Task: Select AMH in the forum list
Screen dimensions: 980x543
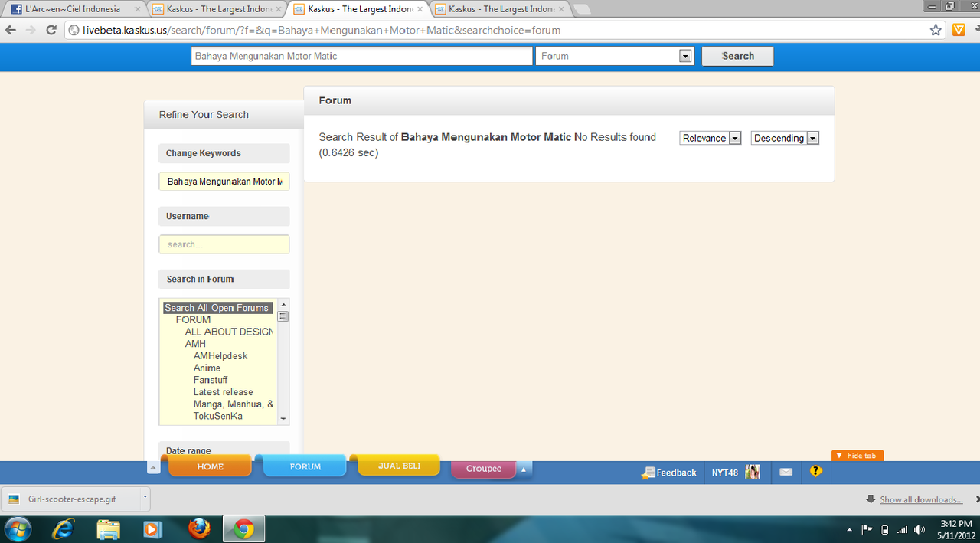Action: [195, 344]
